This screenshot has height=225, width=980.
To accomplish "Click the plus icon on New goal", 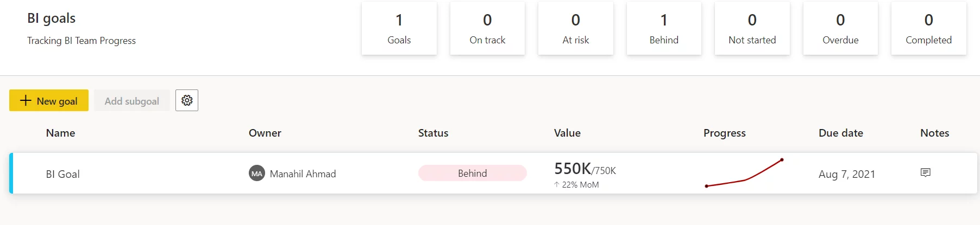I will pyautogui.click(x=26, y=100).
